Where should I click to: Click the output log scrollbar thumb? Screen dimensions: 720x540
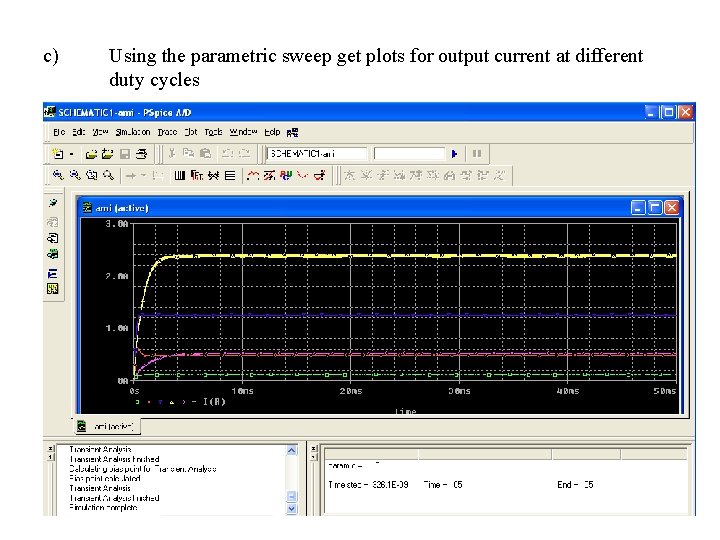[x=292, y=497]
